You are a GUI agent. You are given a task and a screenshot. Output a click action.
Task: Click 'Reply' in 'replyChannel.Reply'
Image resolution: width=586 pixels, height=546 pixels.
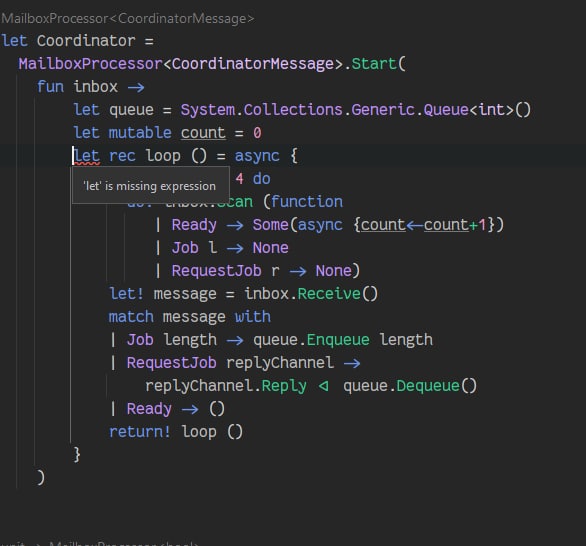tap(284, 386)
